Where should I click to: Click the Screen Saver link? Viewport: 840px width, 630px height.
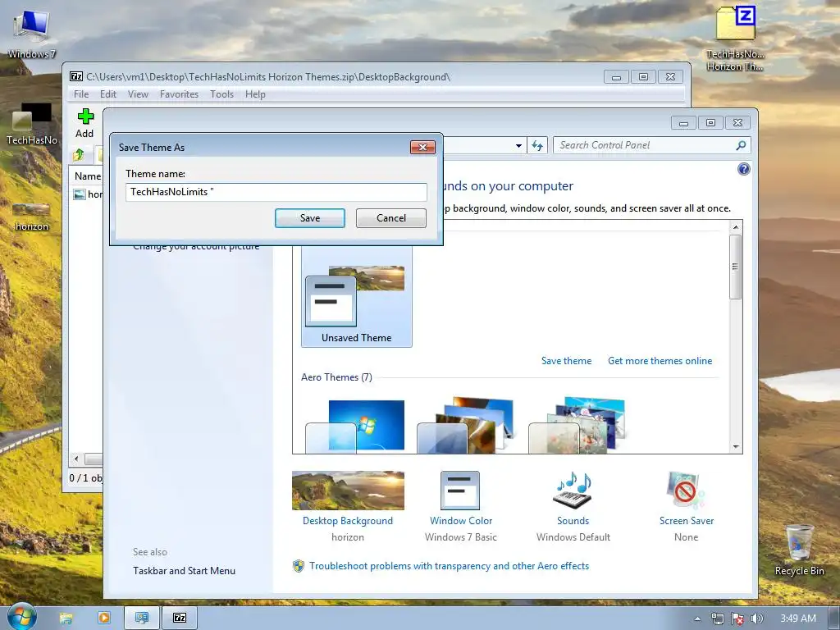click(x=687, y=521)
